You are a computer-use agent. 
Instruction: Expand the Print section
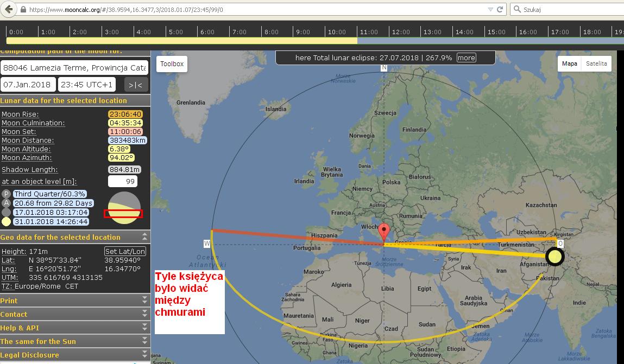click(75, 301)
